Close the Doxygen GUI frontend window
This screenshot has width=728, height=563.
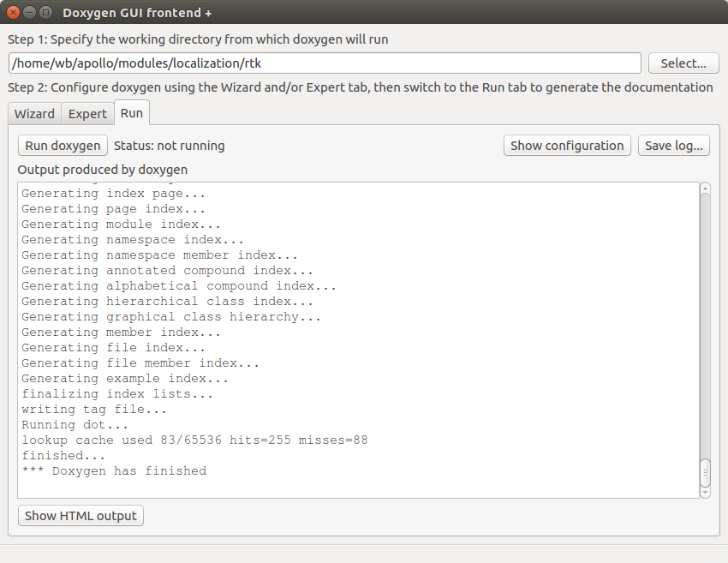pos(14,13)
